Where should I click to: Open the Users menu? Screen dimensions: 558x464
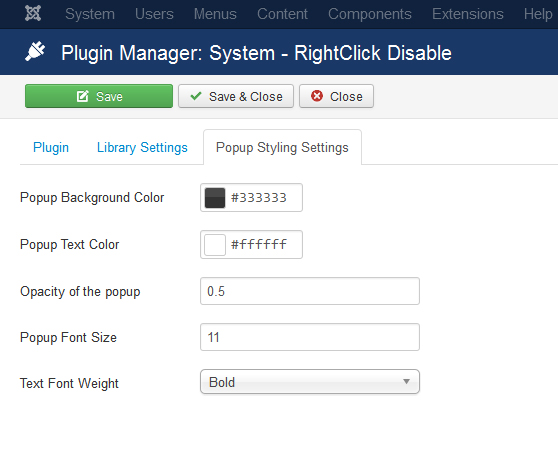click(154, 14)
